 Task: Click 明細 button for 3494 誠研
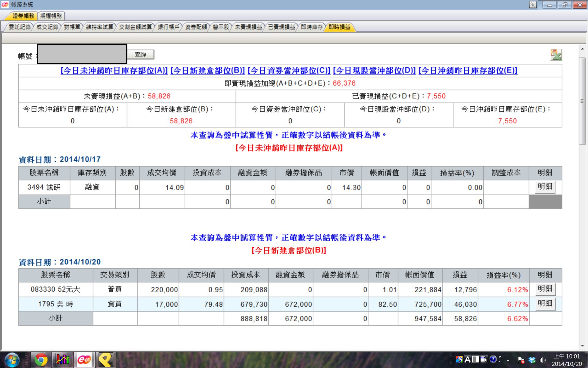tap(545, 187)
